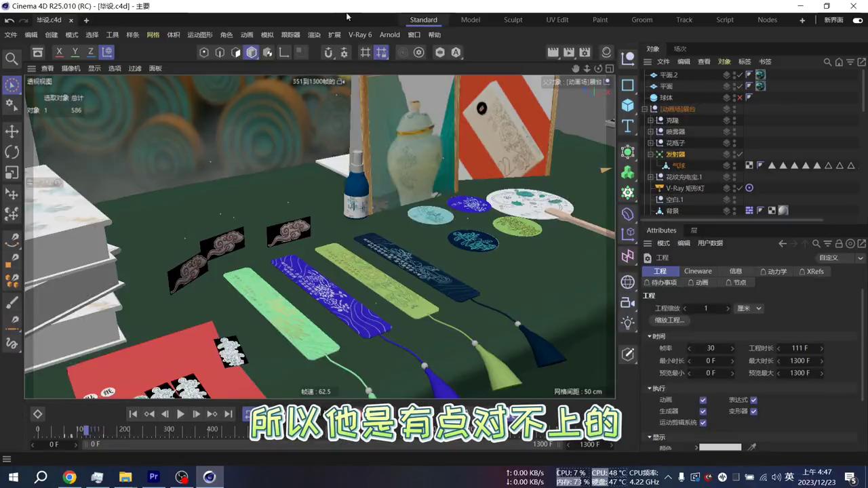Click the camera manager icon in right sidebar
This screenshot has width=868, height=488.
[627, 303]
